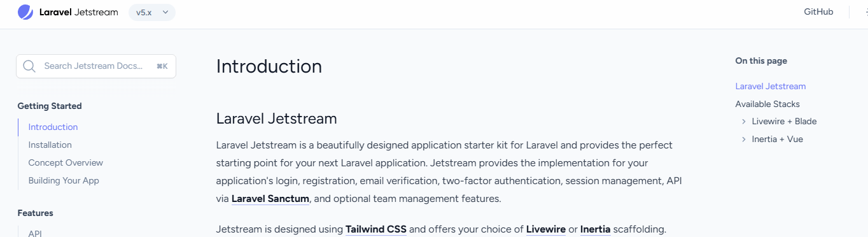Follow the Tailwind CSS link

376,229
